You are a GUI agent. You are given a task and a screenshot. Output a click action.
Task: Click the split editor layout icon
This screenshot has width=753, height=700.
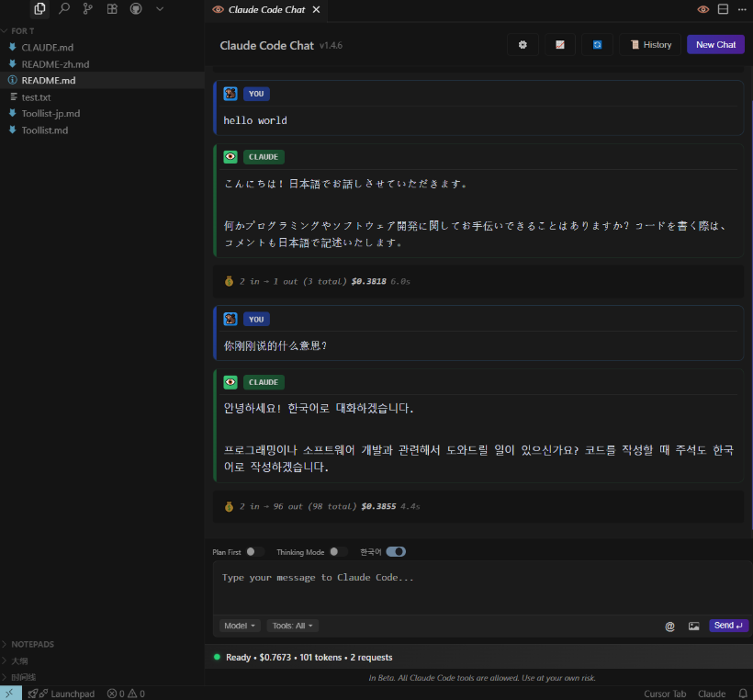pyautogui.click(x=723, y=9)
